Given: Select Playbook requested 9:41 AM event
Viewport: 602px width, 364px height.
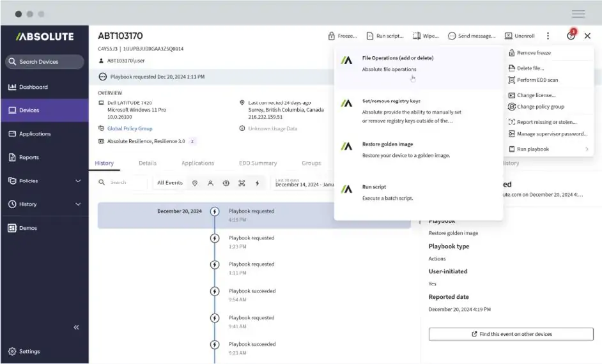Looking at the screenshot, I should coord(252,322).
